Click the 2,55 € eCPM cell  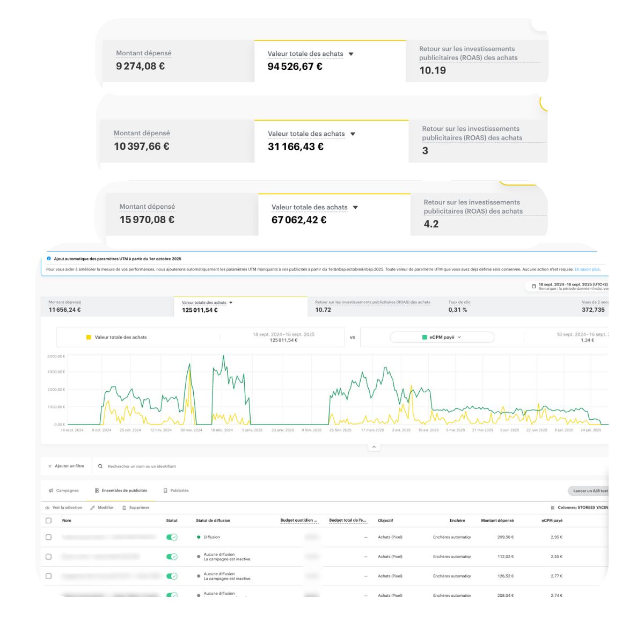pyautogui.click(x=557, y=557)
